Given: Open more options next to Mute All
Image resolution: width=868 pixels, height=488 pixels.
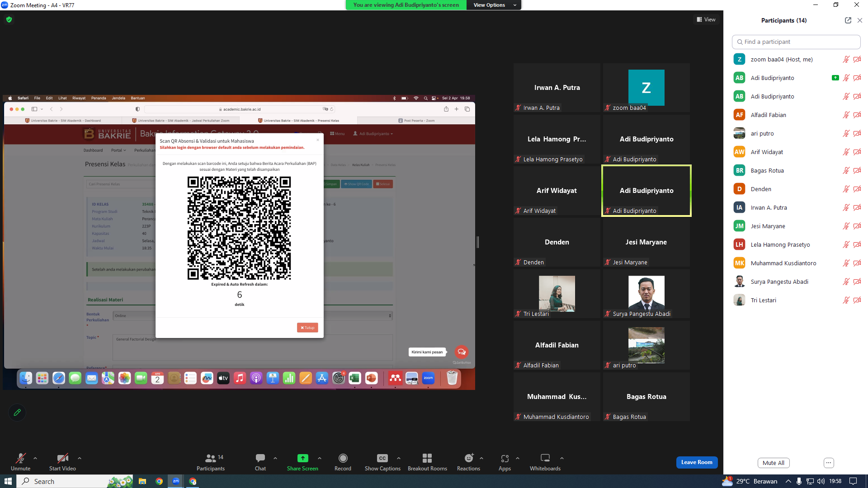Looking at the screenshot, I should tap(828, 463).
